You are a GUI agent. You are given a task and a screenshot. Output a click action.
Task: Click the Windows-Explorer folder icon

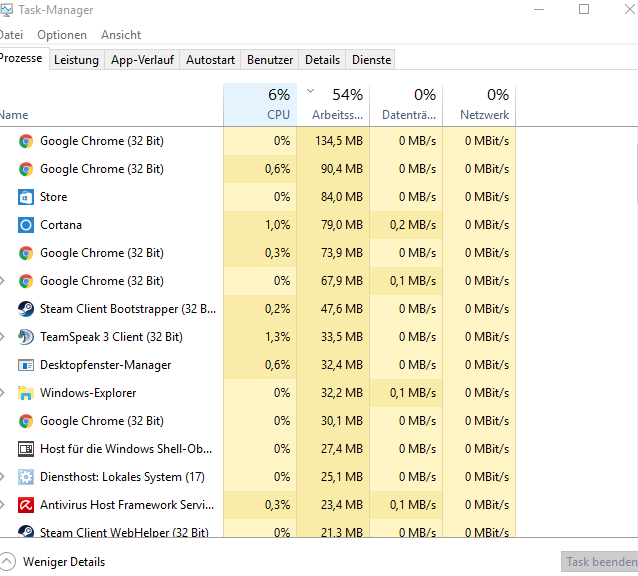tap(26, 393)
